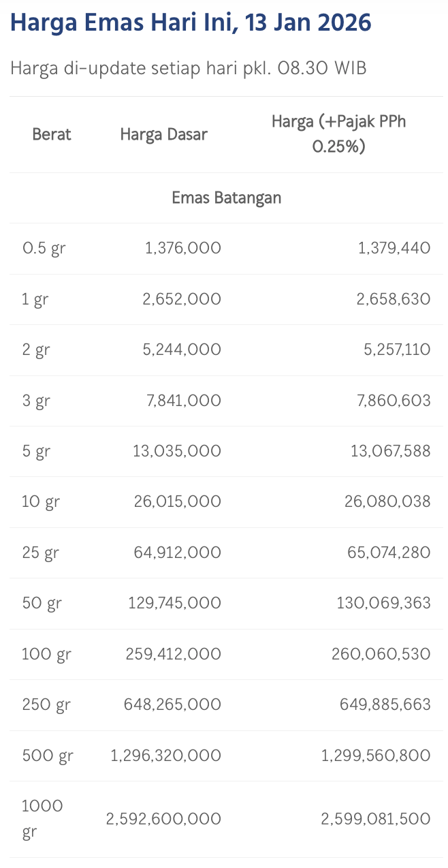Select the Berat column header
The image size is (448, 868).
(x=52, y=134)
